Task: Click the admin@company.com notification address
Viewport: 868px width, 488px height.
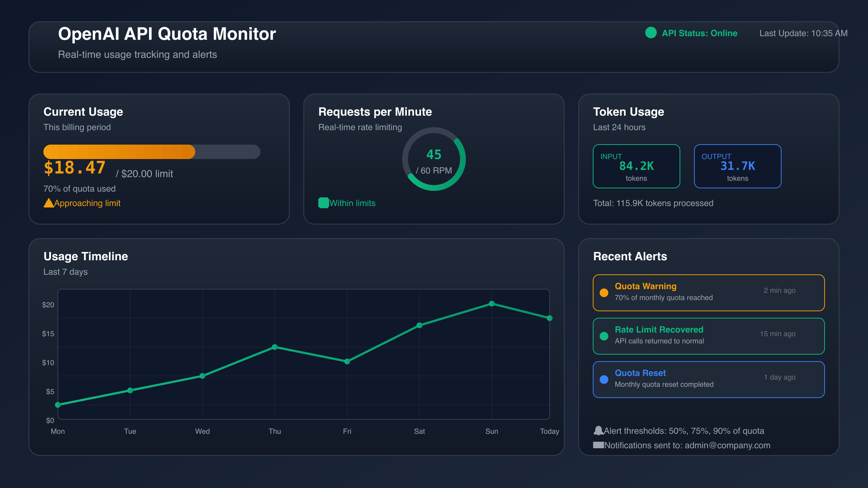Action: coord(728,445)
